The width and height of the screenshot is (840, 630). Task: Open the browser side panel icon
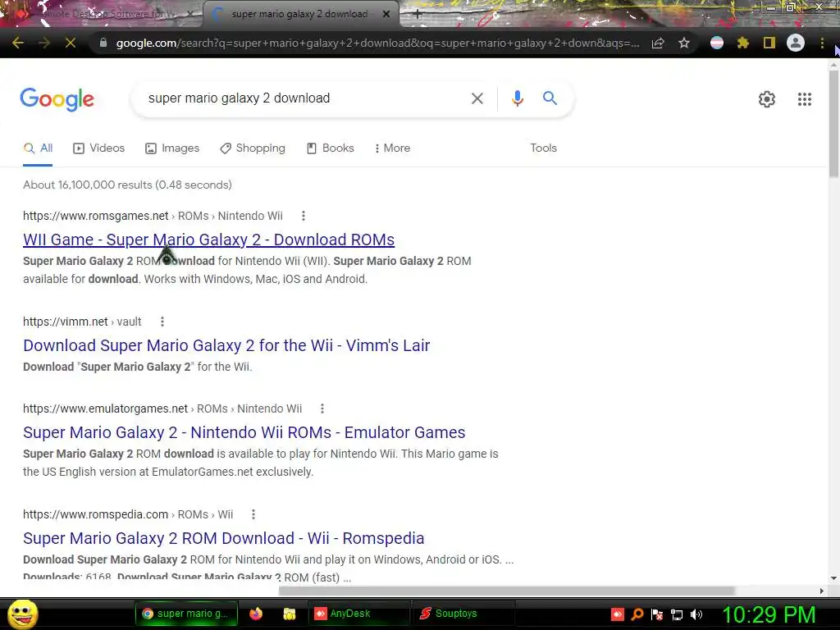(x=769, y=43)
